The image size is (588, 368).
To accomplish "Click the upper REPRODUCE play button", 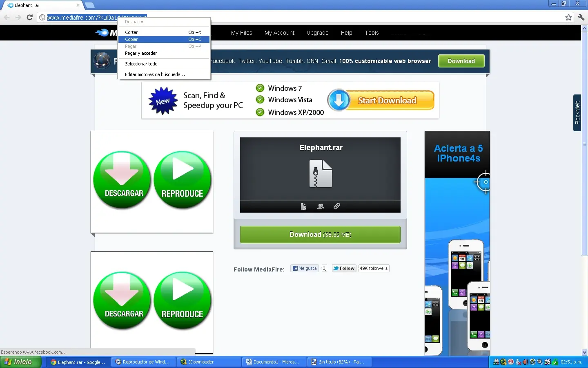I will [183, 180].
